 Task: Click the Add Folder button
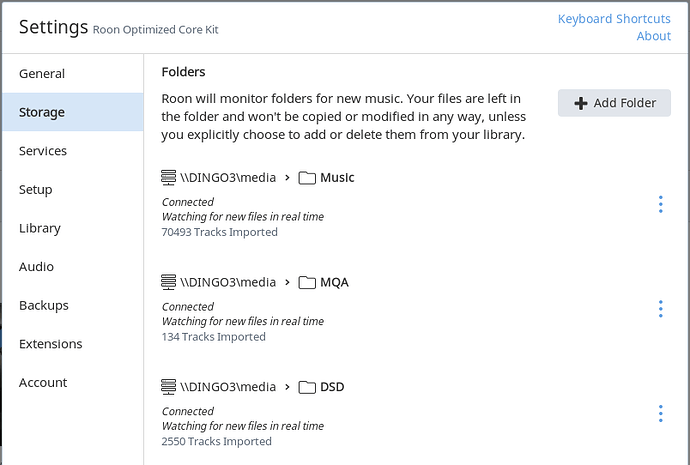point(614,103)
